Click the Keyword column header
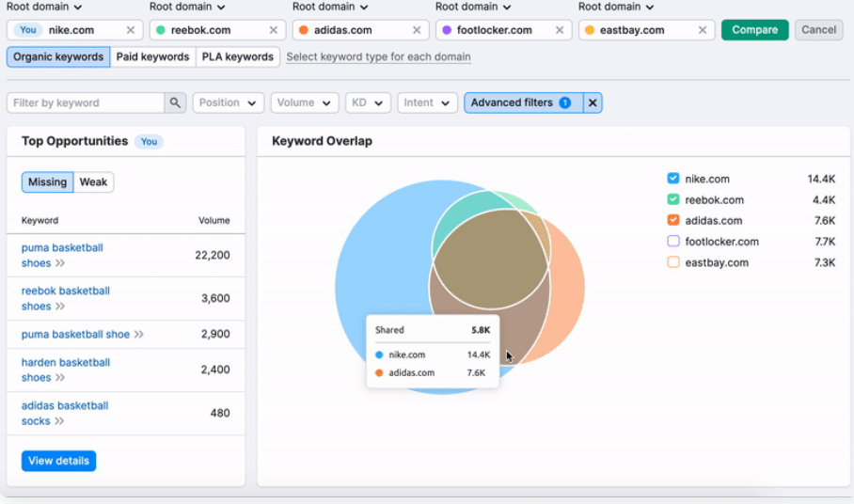The width and height of the screenshot is (854, 504). click(x=40, y=220)
